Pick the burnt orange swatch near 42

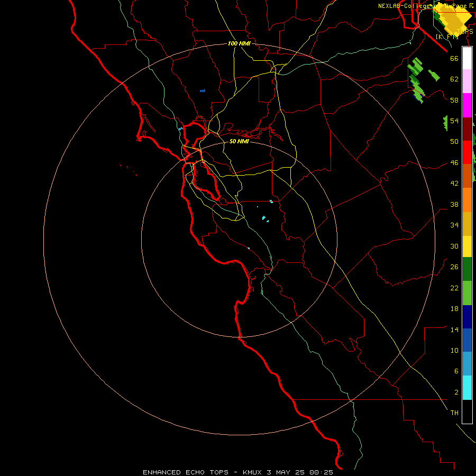[x=467, y=176]
